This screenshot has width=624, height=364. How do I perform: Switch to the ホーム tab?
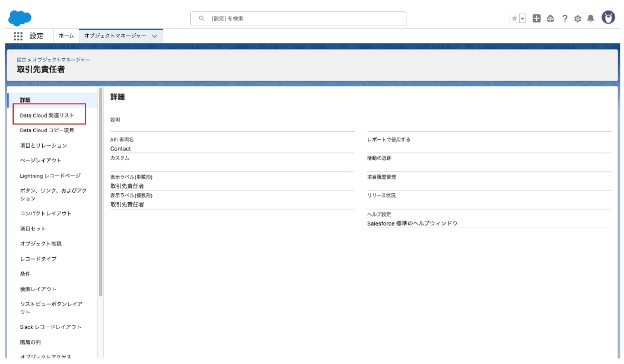pos(66,36)
